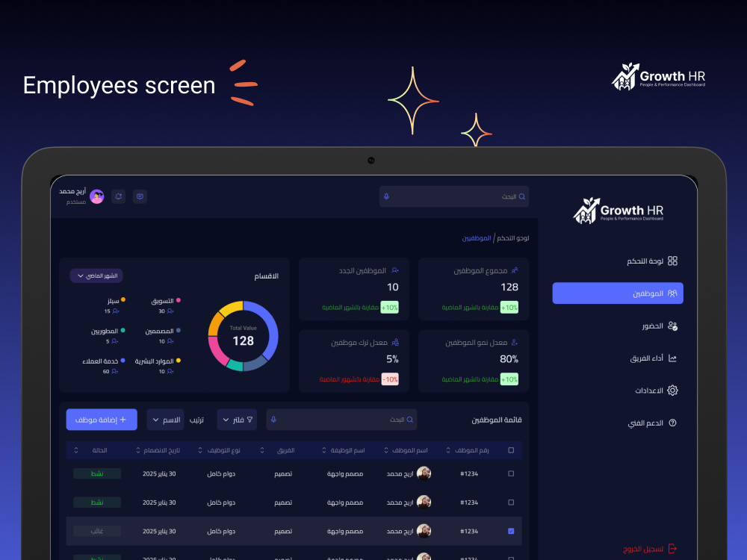
Task: Click the employee list search field
Action: tap(341, 420)
